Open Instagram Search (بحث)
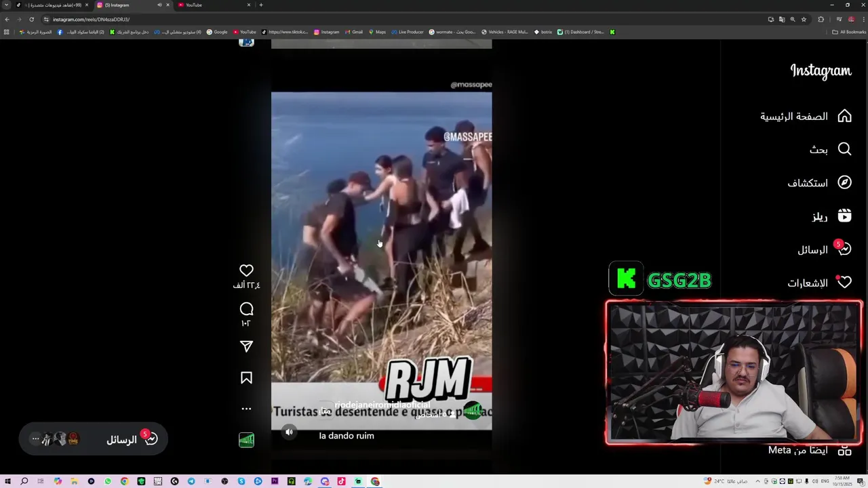This screenshot has height=488, width=868. tap(830, 149)
